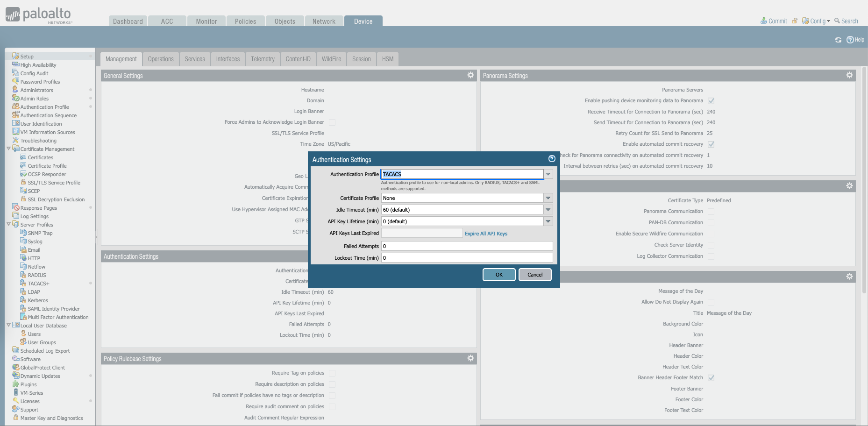868x426 pixels.
Task: Switch to the Operations tab
Action: tap(161, 59)
